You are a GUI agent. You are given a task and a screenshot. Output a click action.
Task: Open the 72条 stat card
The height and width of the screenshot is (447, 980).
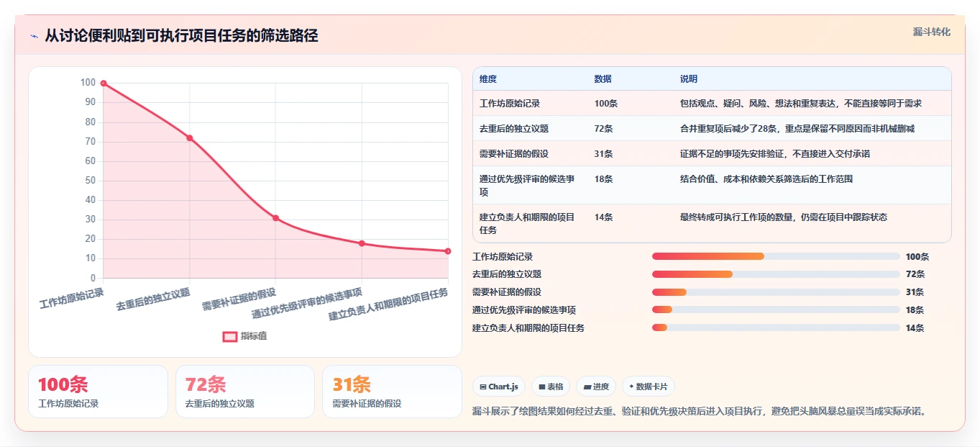245,392
